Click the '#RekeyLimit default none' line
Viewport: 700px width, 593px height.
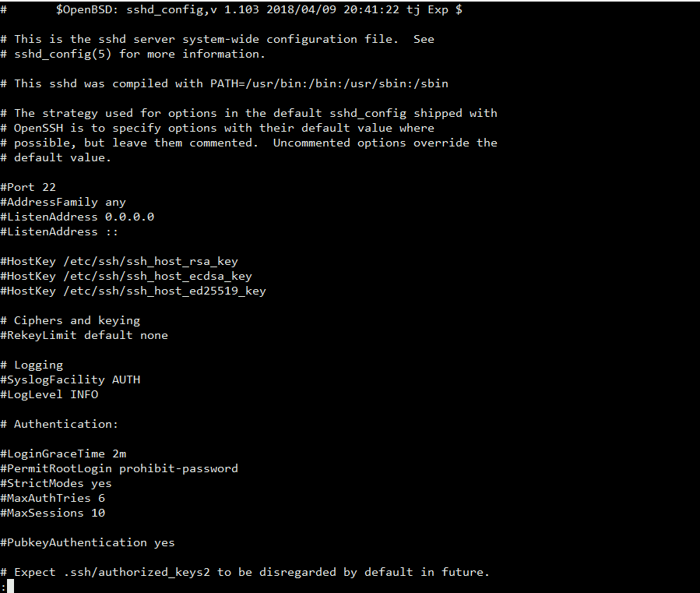click(x=84, y=335)
